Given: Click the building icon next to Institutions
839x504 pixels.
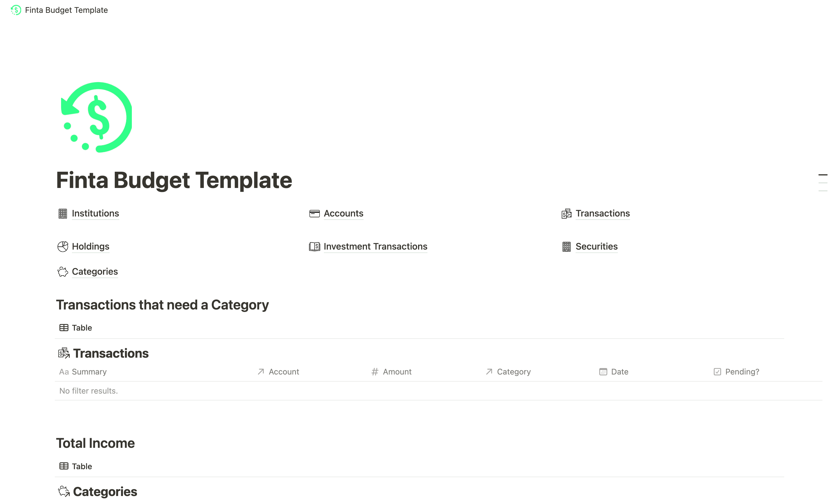Looking at the screenshot, I should point(63,214).
